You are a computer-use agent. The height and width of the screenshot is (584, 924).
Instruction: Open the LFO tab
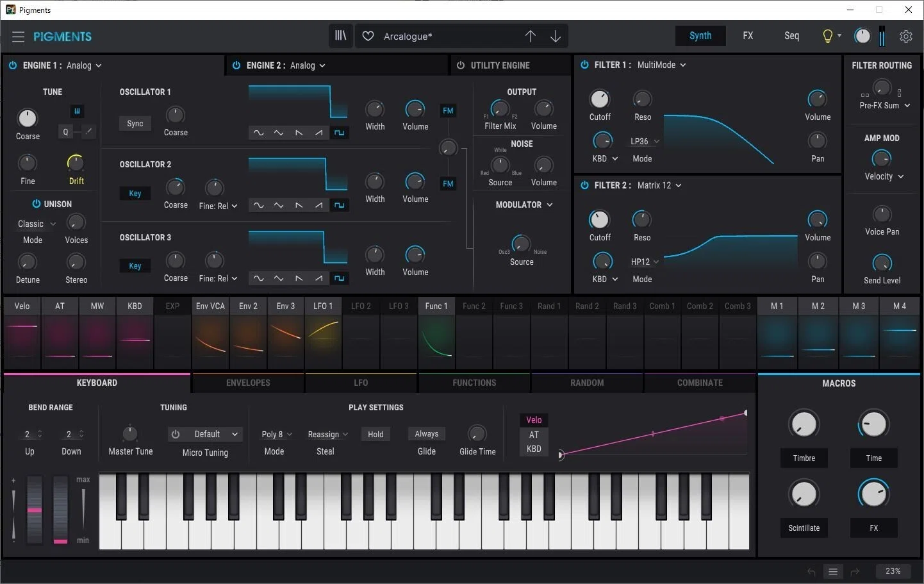(361, 383)
